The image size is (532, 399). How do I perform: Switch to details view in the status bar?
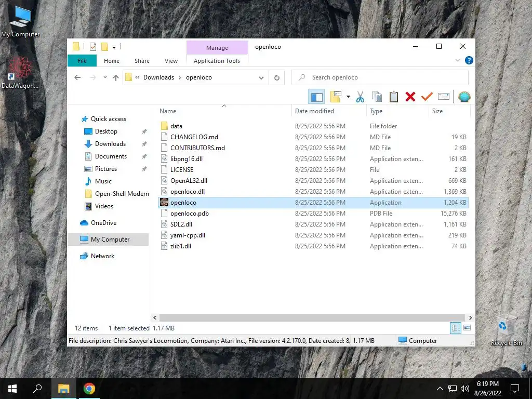pyautogui.click(x=455, y=328)
